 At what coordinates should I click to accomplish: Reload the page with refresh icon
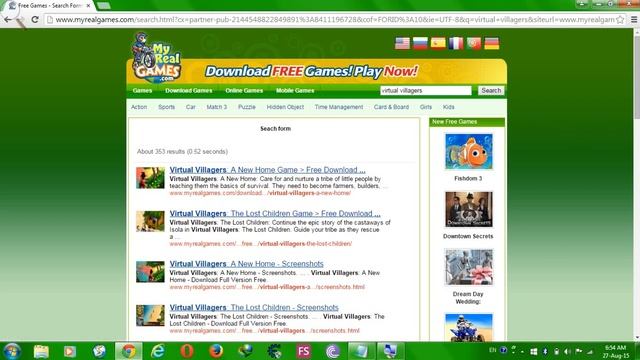[x=35, y=19]
